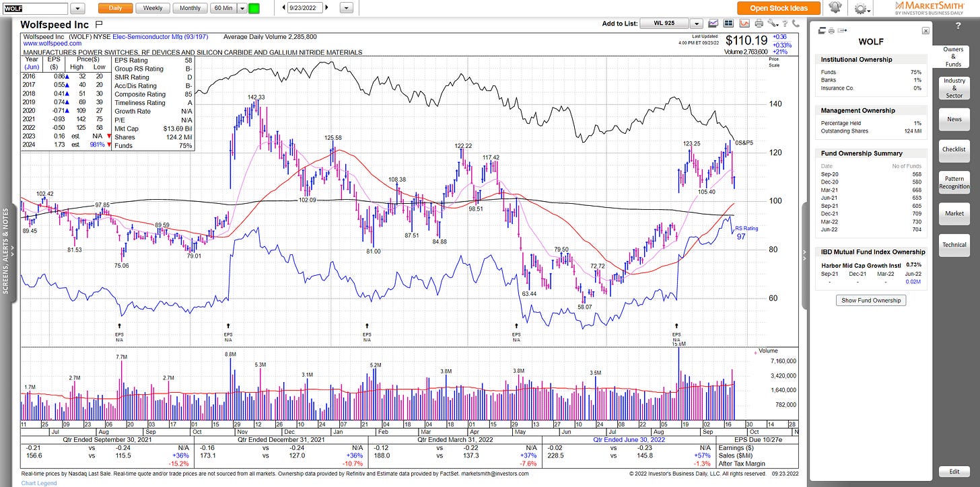Open the settings gear menu

click(862, 8)
